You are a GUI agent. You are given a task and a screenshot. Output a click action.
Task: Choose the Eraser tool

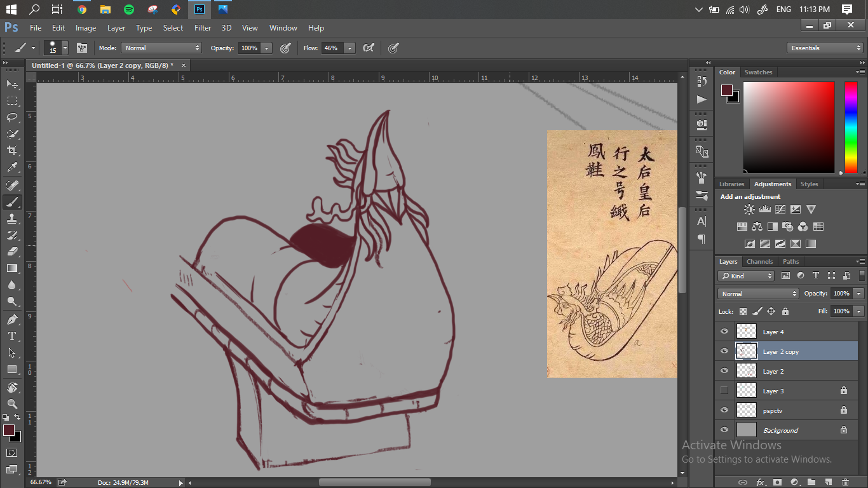[12, 252]
